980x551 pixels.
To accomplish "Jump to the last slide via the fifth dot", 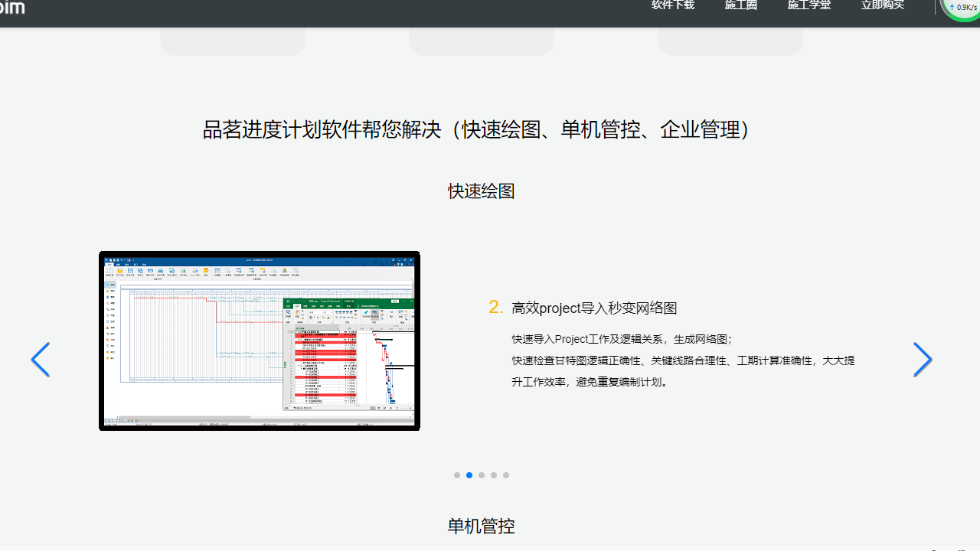I will click(506, 475).
